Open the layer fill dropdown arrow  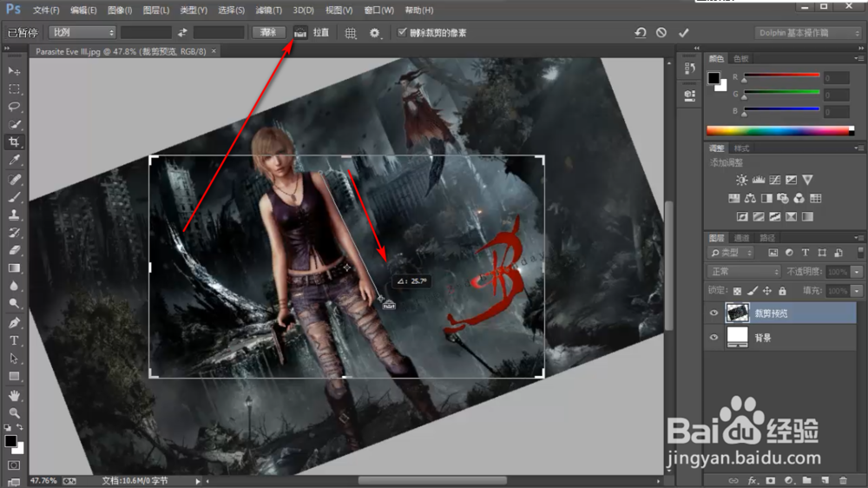click(x=858, y=290)
